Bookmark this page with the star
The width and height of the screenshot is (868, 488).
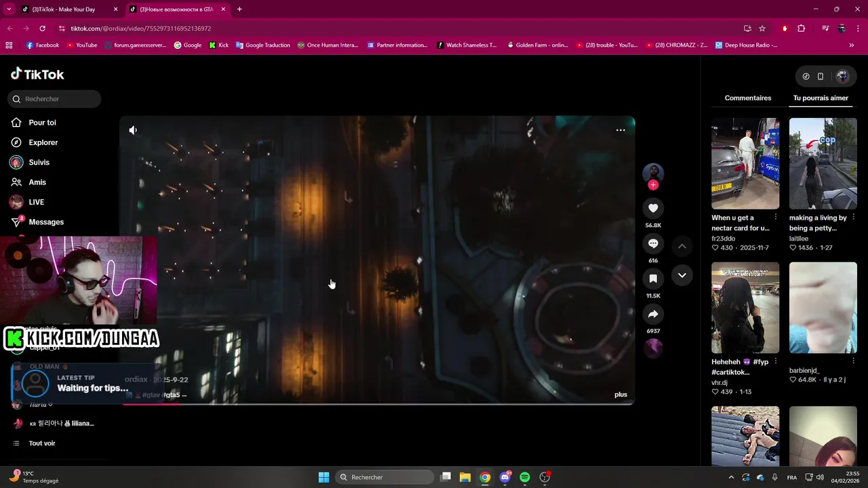point(762,28)
